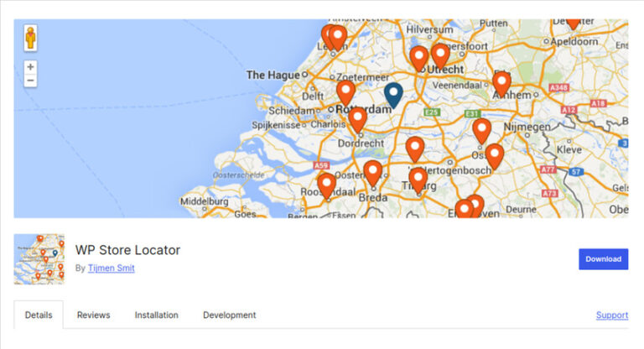The height and width of the screenshot is (349, 644).
Task: Click the marker below the Amersfoort label
Action: point(440,56)
